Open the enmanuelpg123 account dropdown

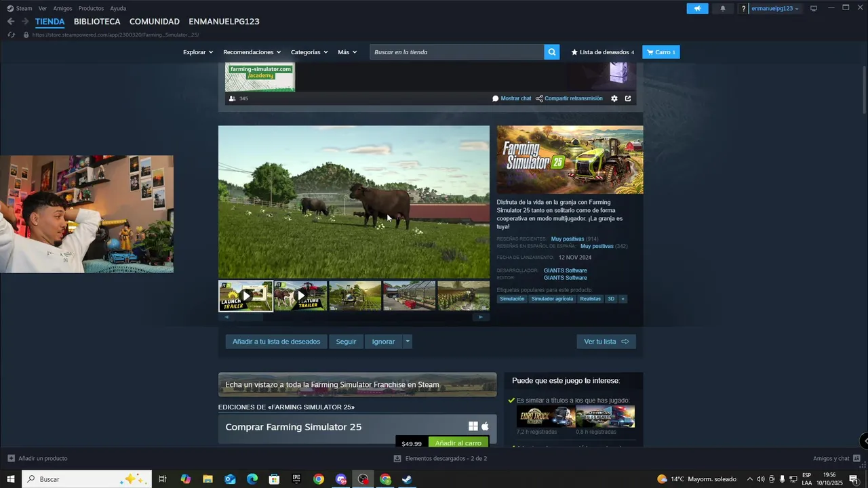point(775,9)
